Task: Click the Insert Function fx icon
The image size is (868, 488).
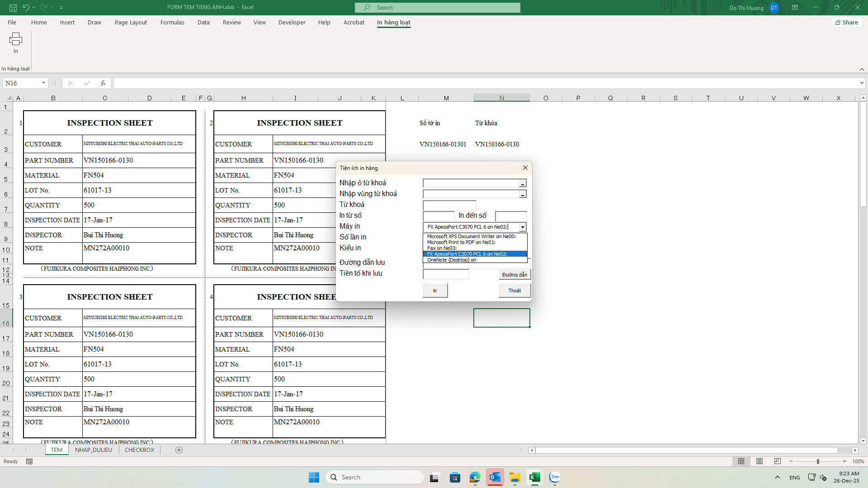Action: click(x=103, y=83)
